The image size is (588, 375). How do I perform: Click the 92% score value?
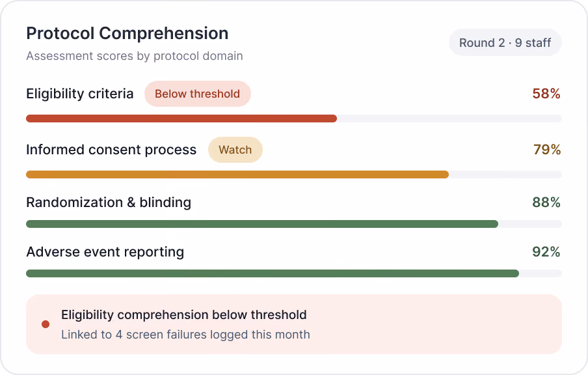546,251
